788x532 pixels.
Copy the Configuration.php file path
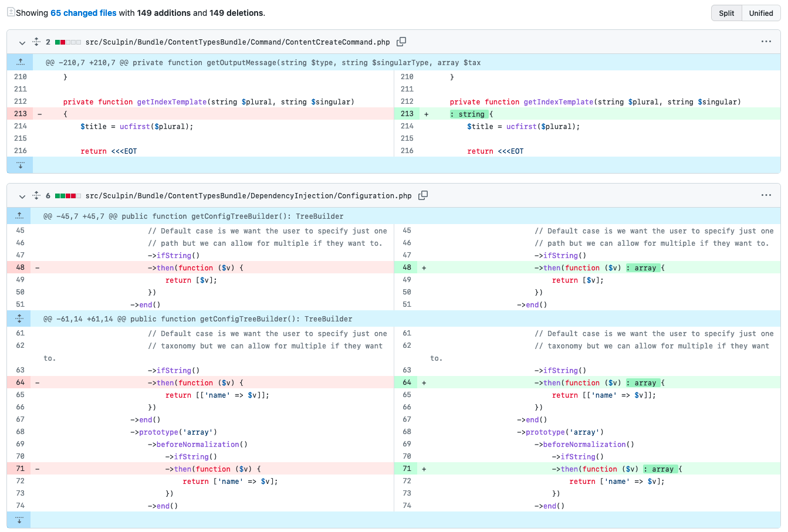pos(423,195)
